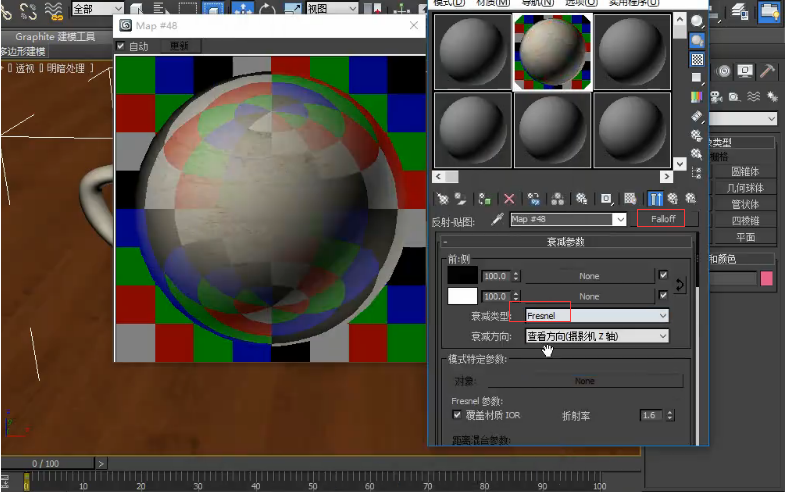Click Make Material Copy icon
The height and width of the screenshot is (492, 785).
[x=534, y=199]
